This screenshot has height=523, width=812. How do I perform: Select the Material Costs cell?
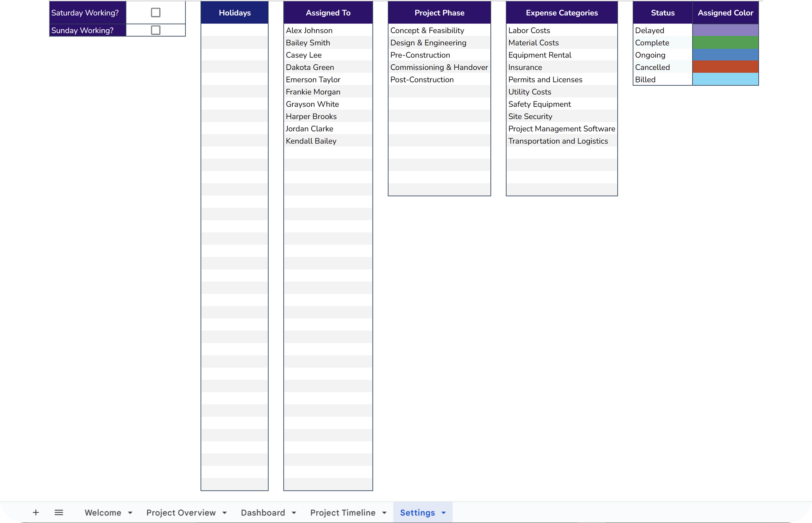click(562, 42)
